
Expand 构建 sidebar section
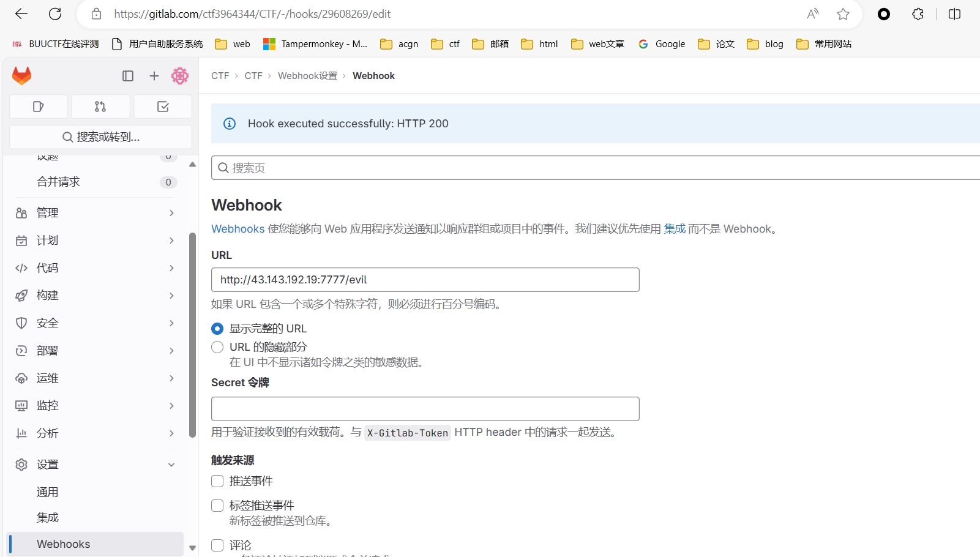95,296
